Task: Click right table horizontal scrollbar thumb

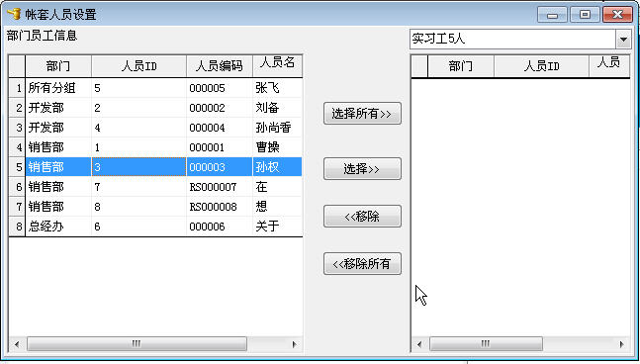Action: (486, 344)
